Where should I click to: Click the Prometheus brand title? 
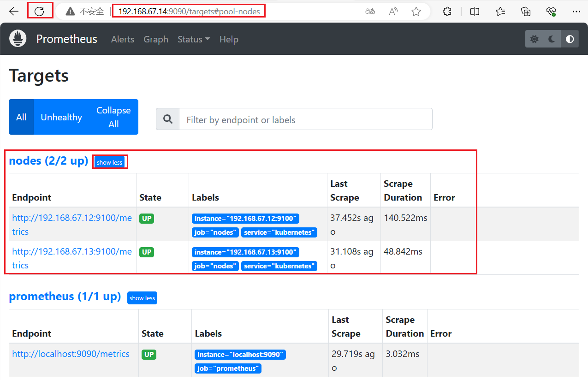coord(67,39)
